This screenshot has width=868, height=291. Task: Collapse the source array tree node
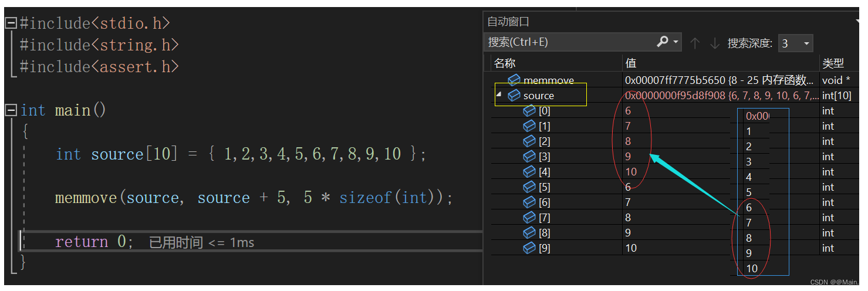(499, 94)
